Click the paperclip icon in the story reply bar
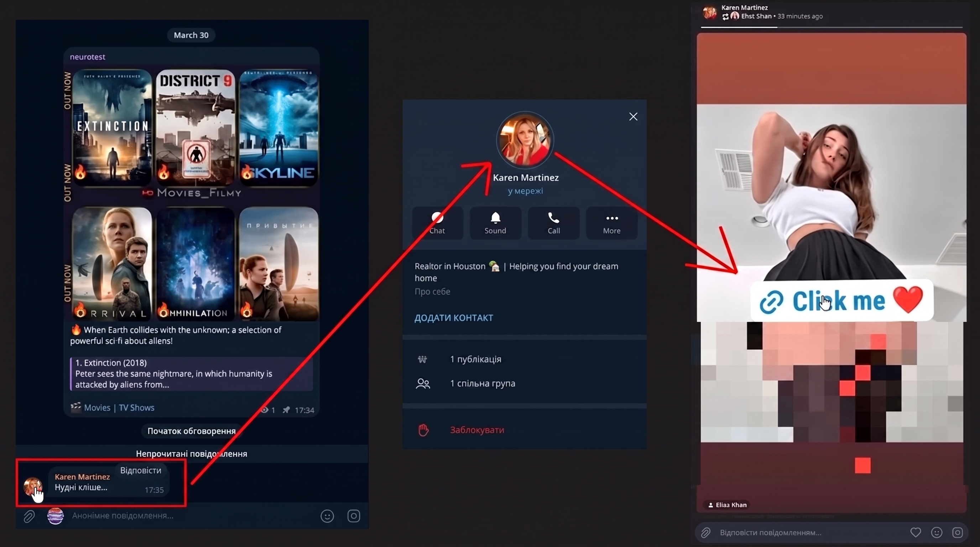 (x=706, y=532)
